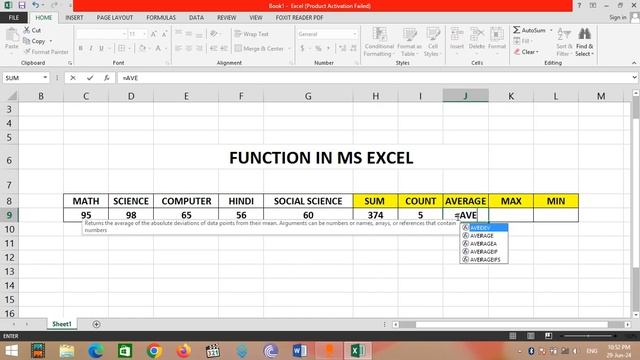This screenshot has height=360, width=640.
Task: Switch to the VIEW tab
Action: pos(256,18)
